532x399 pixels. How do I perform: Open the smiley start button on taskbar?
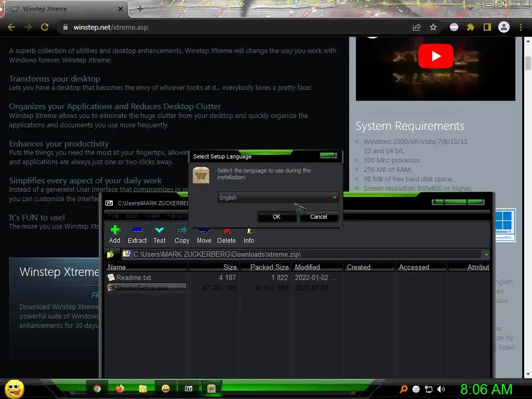(x=14, y=389)
